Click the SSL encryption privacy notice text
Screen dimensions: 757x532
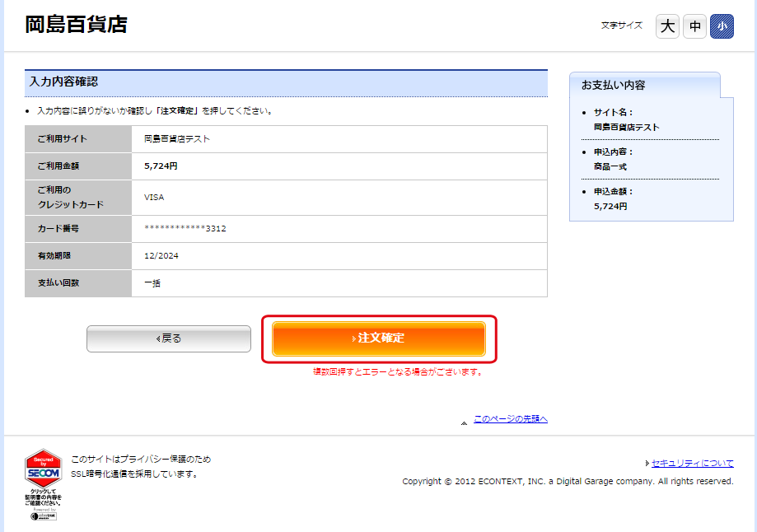click(x=141, y=466)
